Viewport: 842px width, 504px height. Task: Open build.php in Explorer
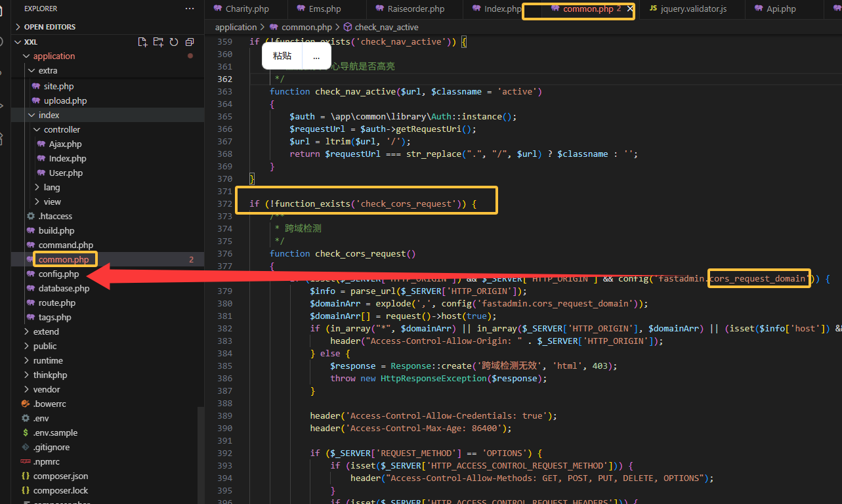click(x=56, y=231)
